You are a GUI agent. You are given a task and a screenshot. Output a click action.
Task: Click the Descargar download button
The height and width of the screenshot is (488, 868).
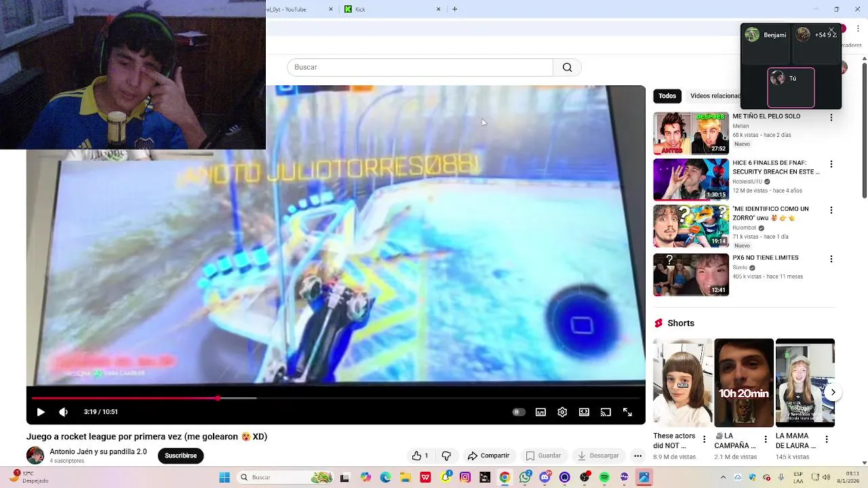[597, 455]
